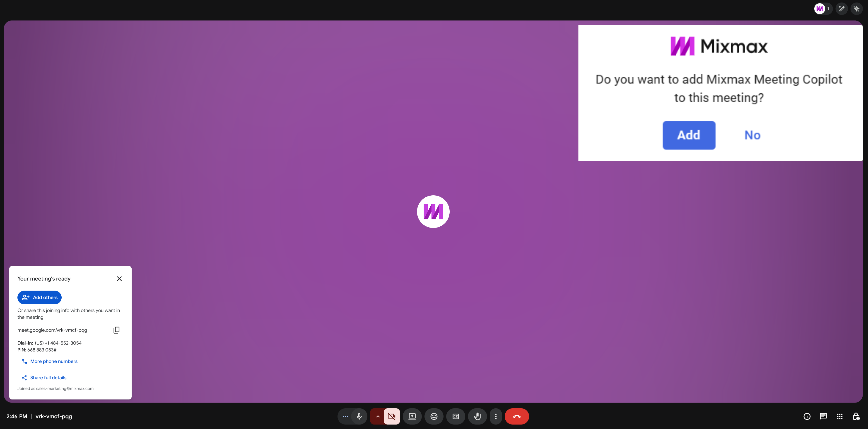Leave the call with the red button
Viewport: 868px width, 429px height.
click(x=516, y=416)
